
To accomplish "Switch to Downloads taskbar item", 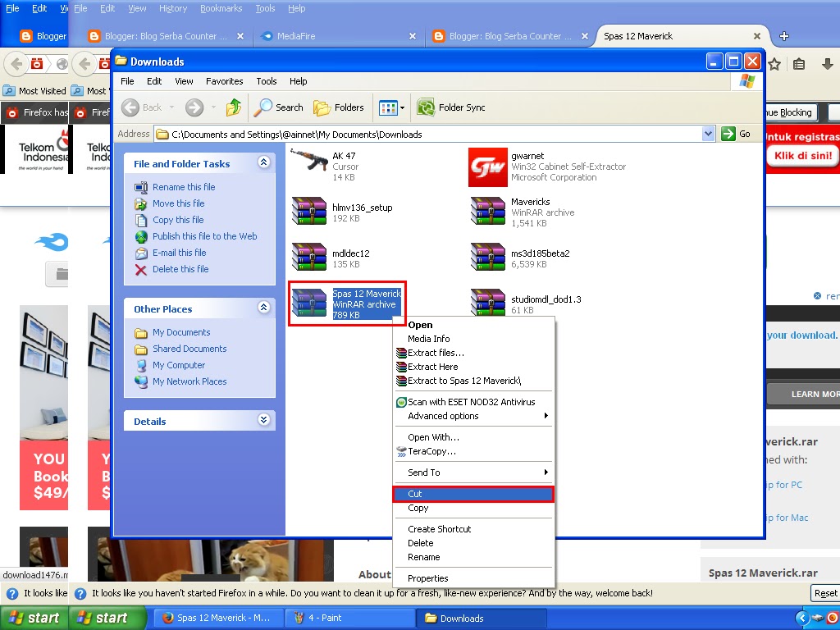I will (x=482, y=618).
